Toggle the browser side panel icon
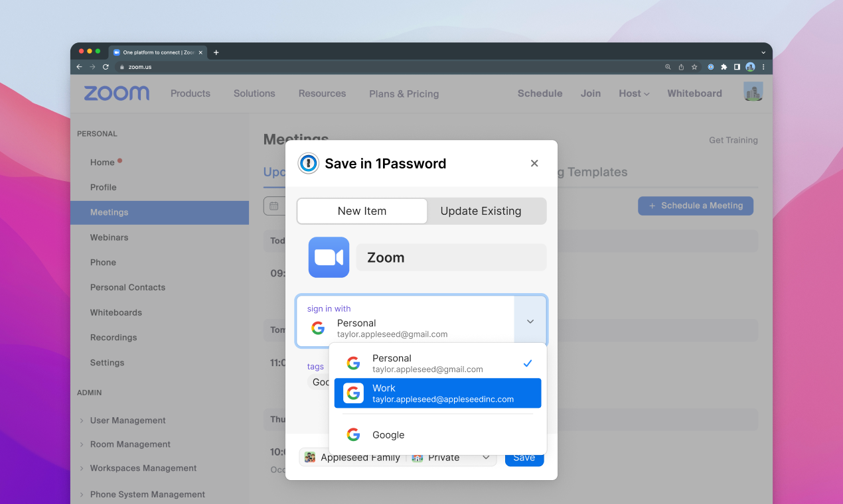The image size is (843, 504). (737, 67)
